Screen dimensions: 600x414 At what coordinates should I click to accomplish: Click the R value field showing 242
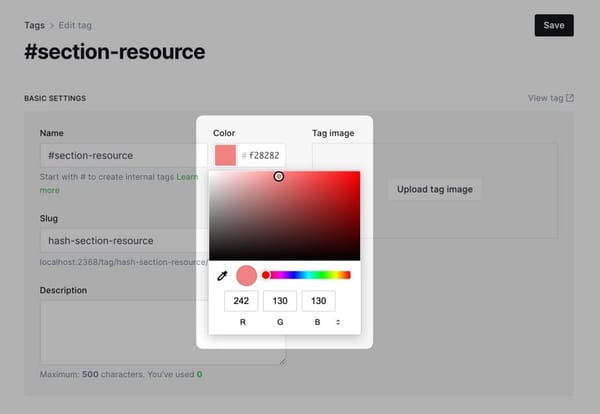241,301
